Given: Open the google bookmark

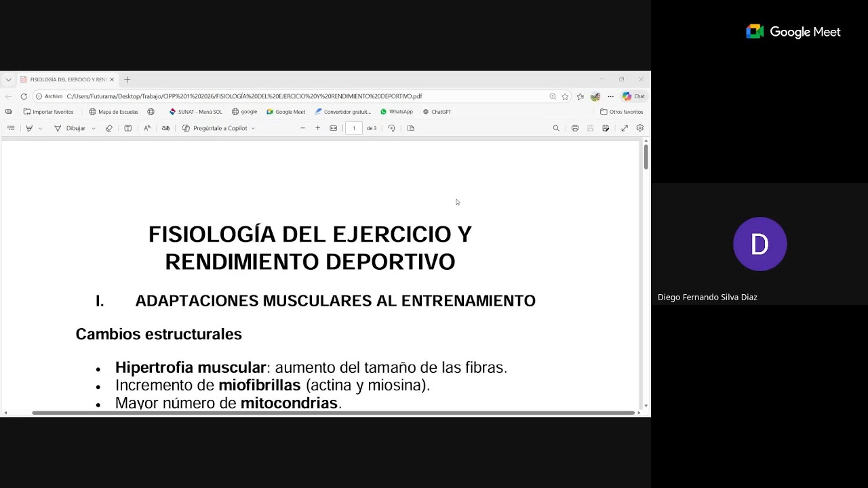Looking at the screenshot, I should point(244,112).
